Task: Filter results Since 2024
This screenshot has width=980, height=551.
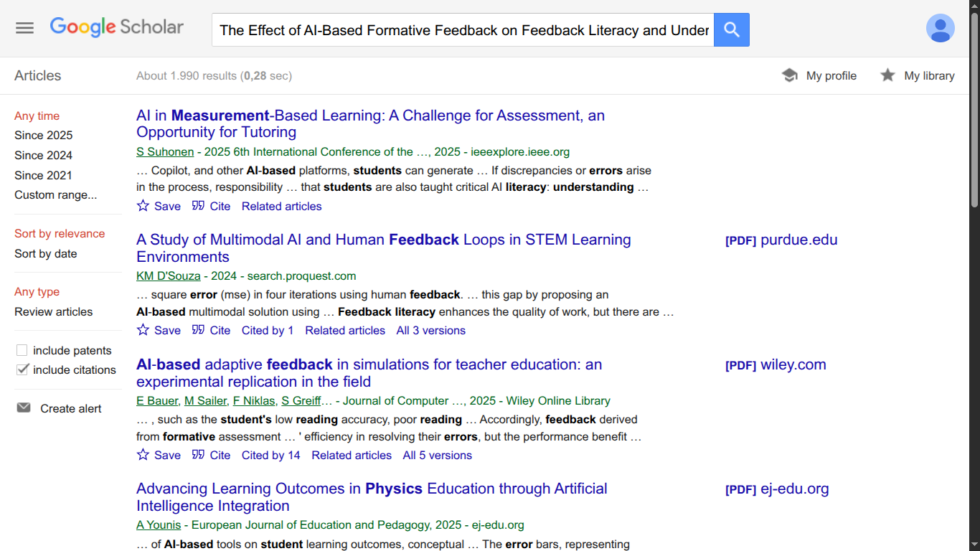Action: pyautogui.click(x=43, y=155)
